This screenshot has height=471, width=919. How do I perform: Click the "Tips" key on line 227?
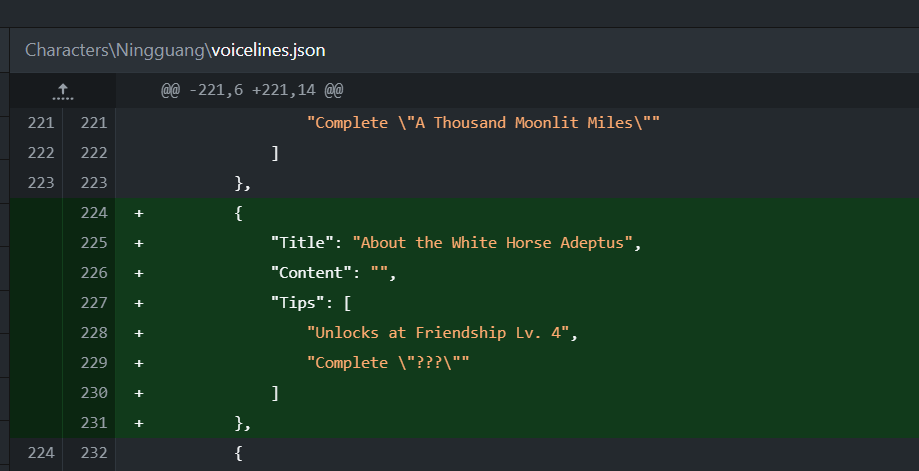[297, 303]
